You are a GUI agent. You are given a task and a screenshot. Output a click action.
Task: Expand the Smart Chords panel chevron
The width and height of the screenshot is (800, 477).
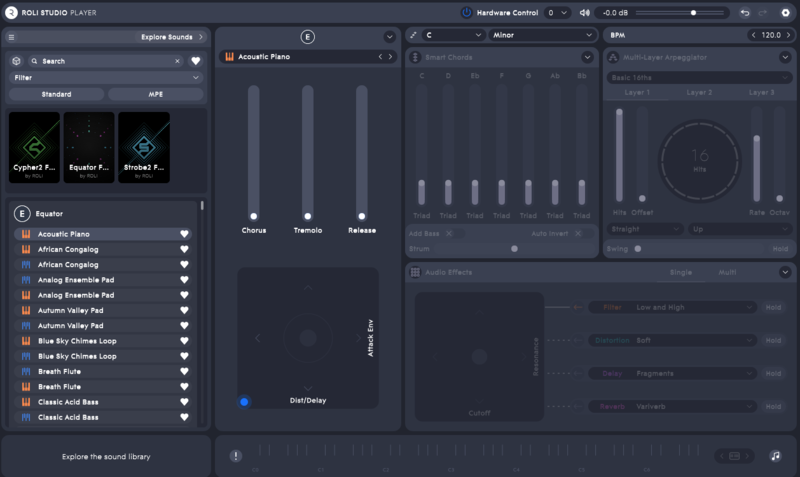coord(587,57)
